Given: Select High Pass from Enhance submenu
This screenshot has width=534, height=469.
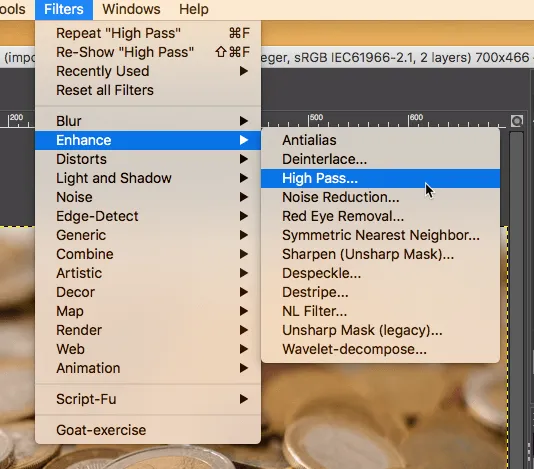Looking at the screenshot, I should [380, 178].
